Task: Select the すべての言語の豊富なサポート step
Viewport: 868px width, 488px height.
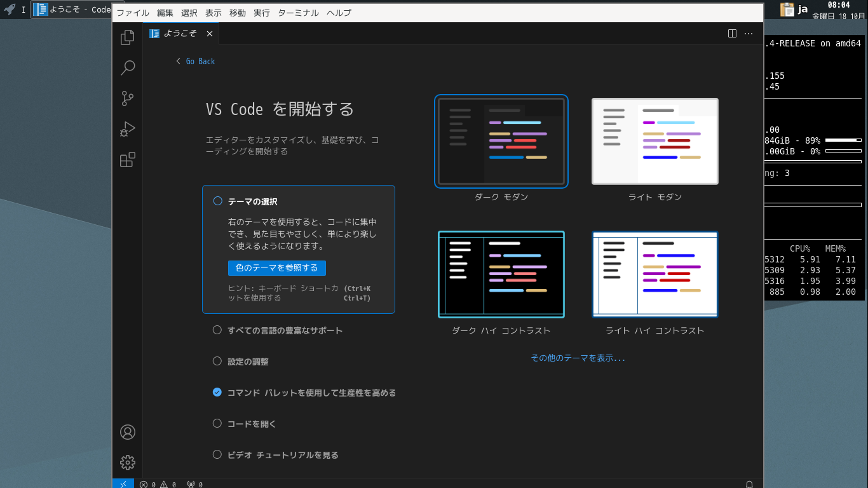Action: tap(285, 330)
